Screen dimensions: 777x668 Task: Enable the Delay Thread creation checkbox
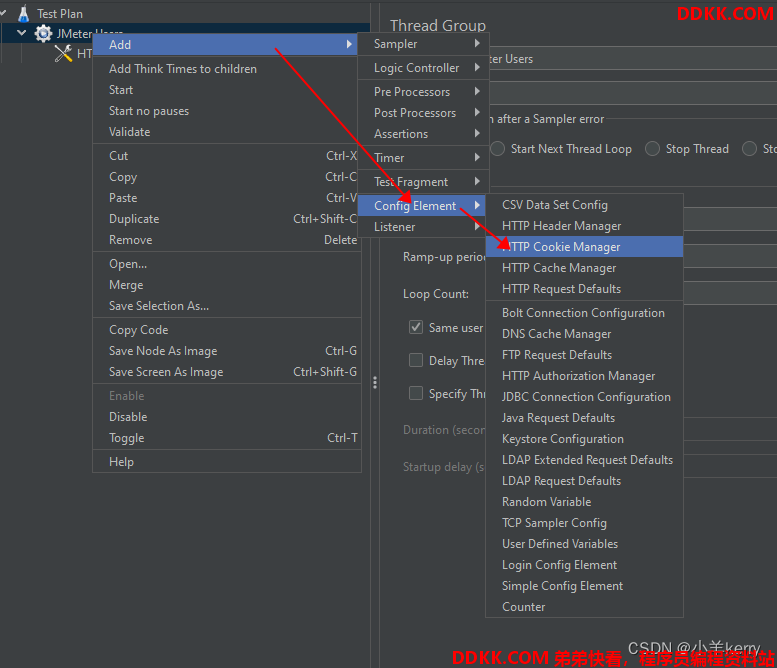pos(416,360)
